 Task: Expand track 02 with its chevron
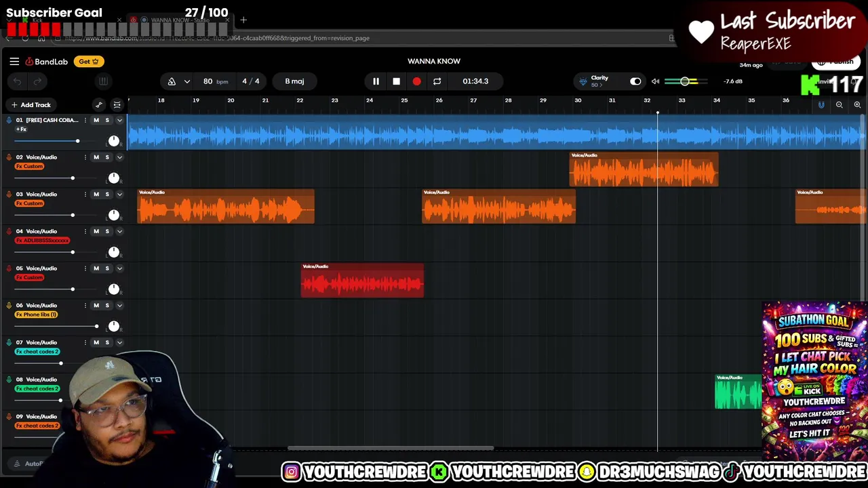119,157
